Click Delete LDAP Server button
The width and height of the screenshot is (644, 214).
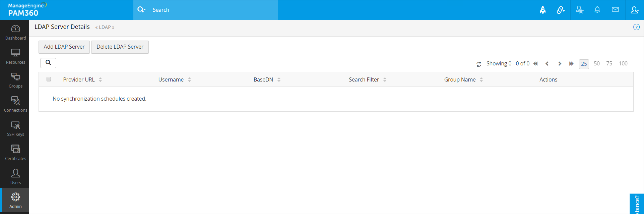coord(120,47)
